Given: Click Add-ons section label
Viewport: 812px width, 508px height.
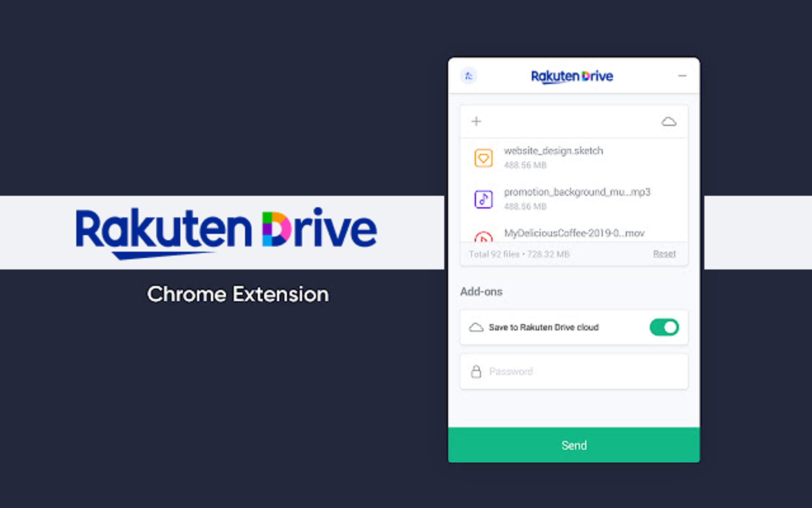Looking at the screenshot, I should point(481,291).
